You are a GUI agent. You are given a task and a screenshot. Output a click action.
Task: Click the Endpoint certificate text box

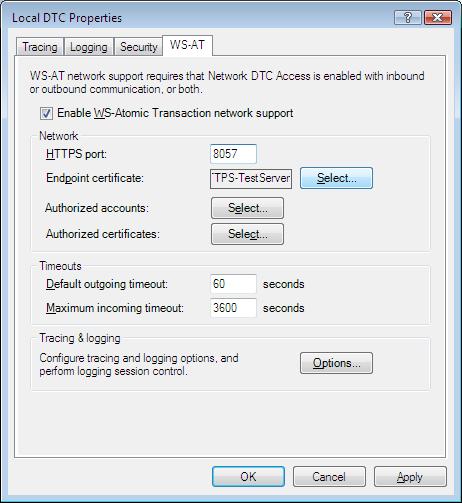251,178
